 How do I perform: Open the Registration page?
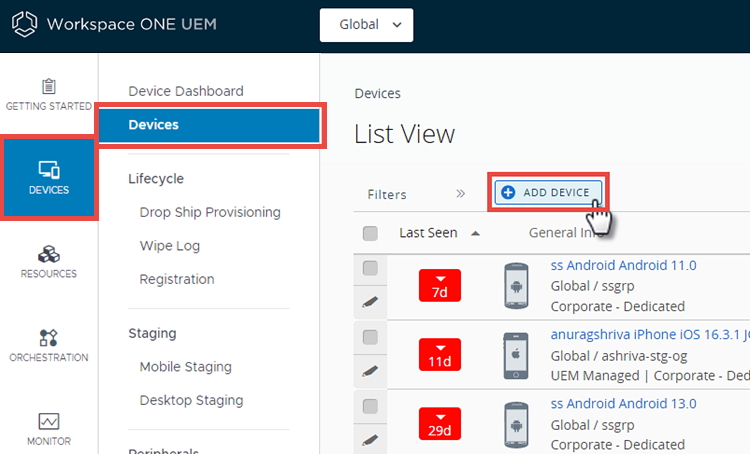(177, 279)
